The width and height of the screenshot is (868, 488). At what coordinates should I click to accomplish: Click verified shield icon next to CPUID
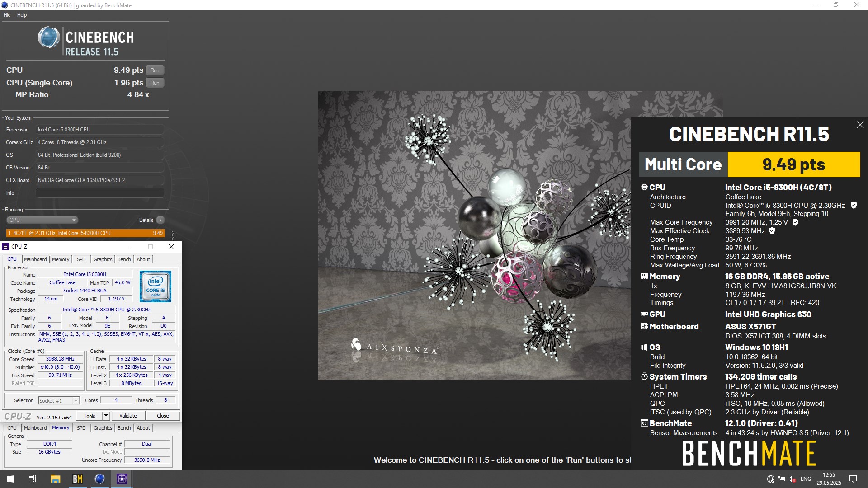854,205
